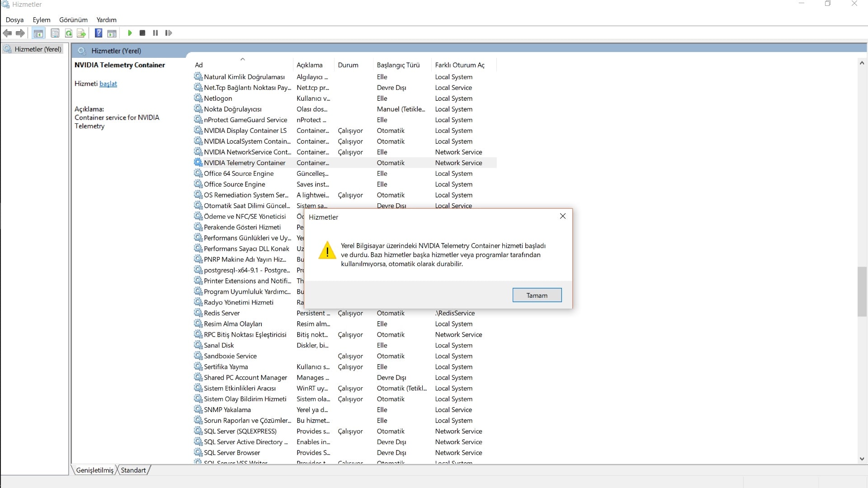Screen dimensions: 868x488
Task: Click the Start service toolbar icon
Action: [x=129, y=33]
